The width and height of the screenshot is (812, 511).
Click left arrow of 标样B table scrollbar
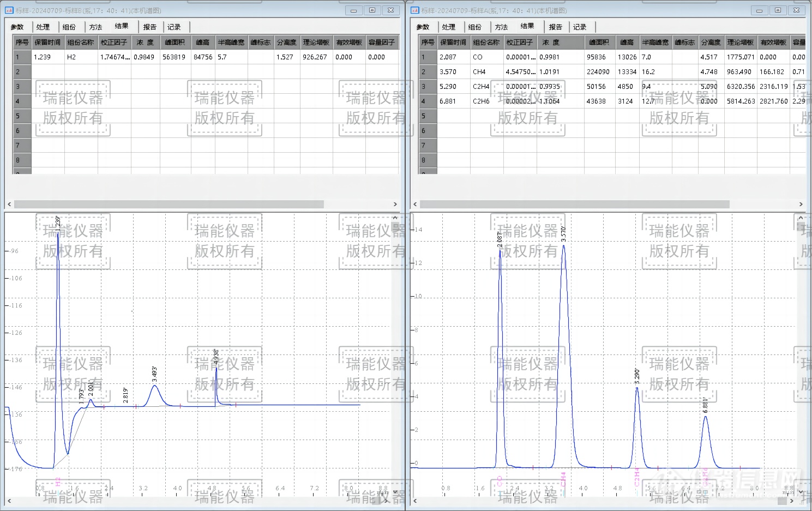click(x=9, y=204)
